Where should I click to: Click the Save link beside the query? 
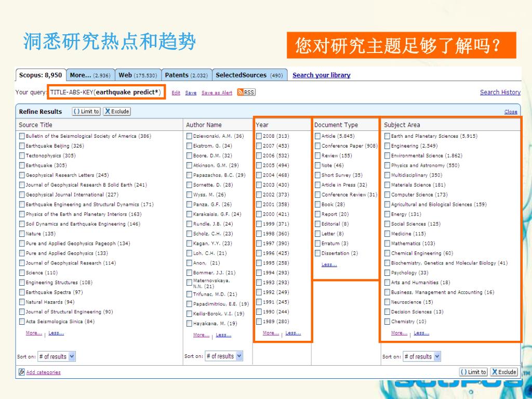click(x=191, y=92)
